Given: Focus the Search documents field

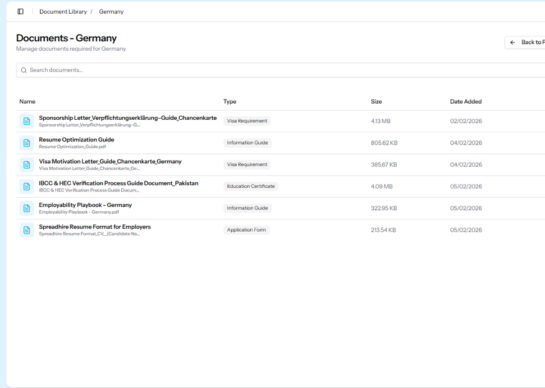Looking at the screenshot, I should [280, 70].
